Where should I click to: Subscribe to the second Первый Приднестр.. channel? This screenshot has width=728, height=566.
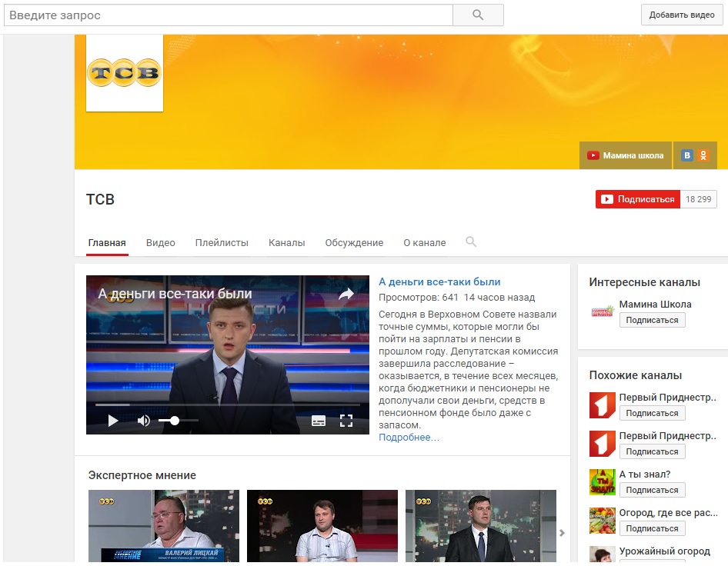pyautogui.click(x=652, y=451)
